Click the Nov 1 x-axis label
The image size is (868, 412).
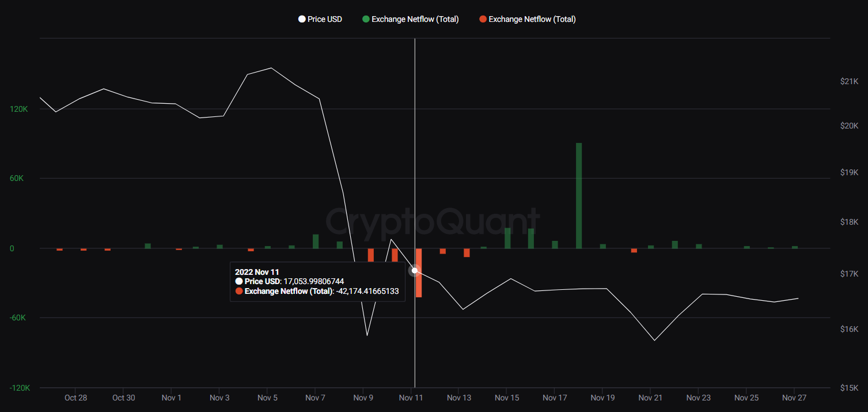click(172, 398)
